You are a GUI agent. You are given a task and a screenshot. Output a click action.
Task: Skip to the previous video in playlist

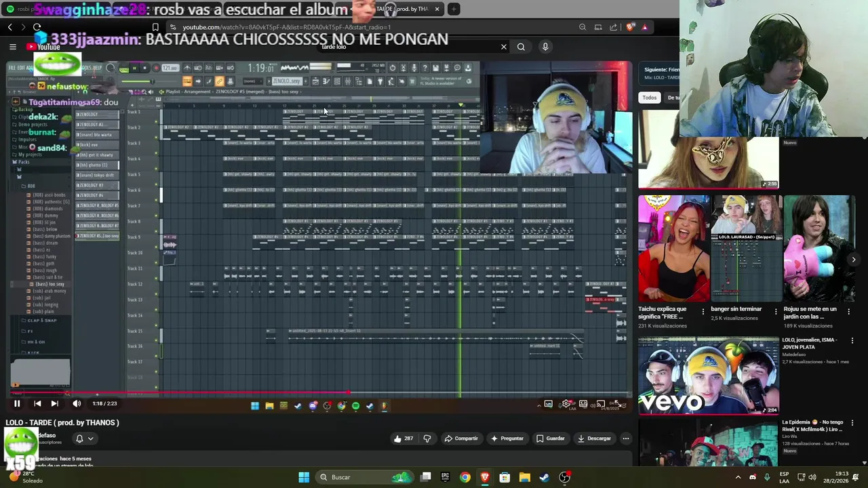[x=37, y=403]
